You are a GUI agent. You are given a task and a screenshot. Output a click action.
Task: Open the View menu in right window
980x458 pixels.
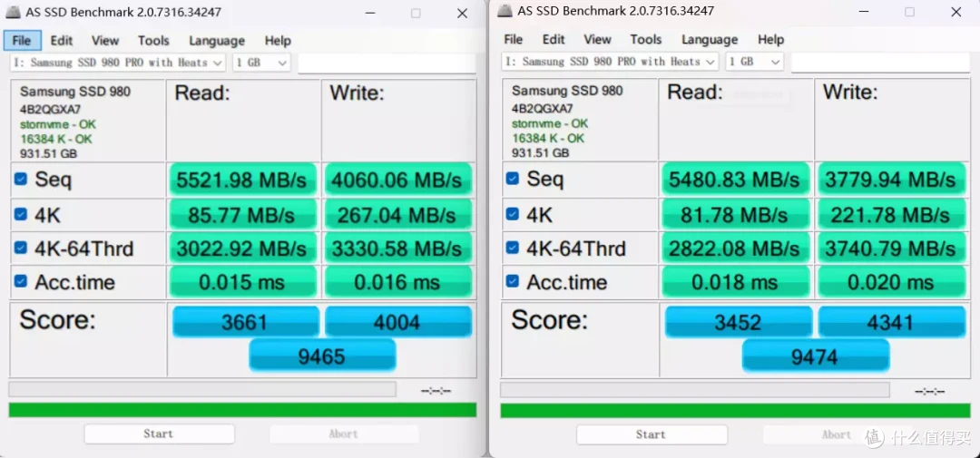pyautogui.click(x=597, y=39)
